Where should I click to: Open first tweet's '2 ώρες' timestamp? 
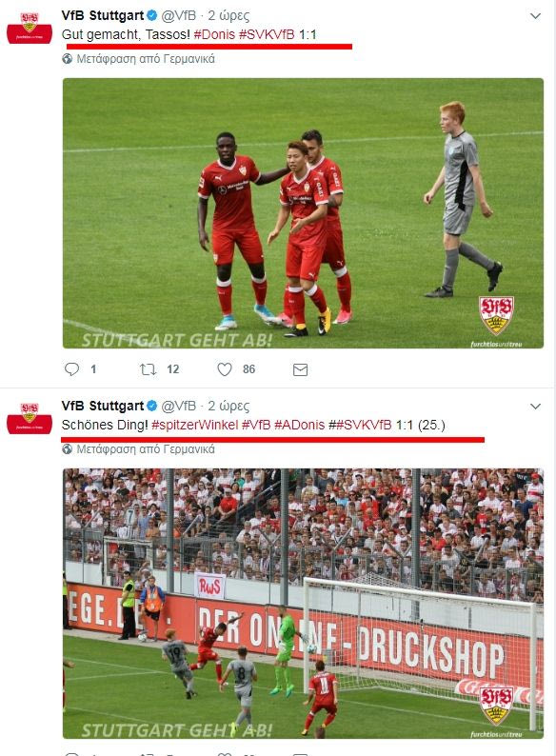[228, 15]
